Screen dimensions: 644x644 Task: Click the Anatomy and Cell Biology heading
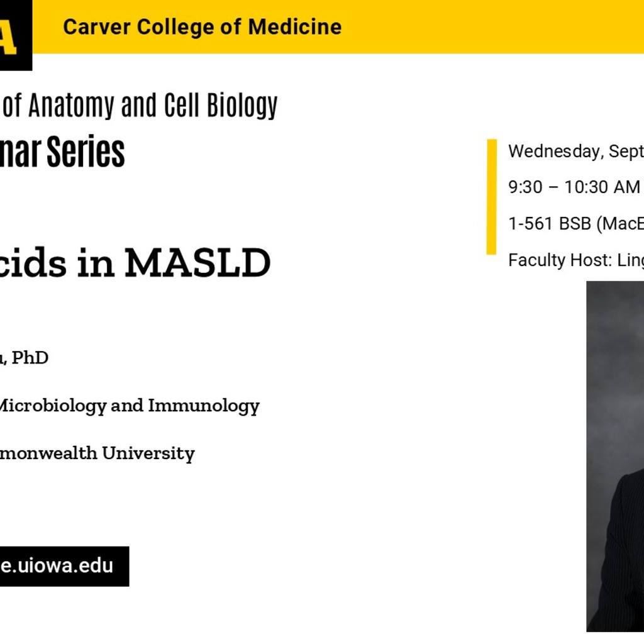click(x=139, y=106)
